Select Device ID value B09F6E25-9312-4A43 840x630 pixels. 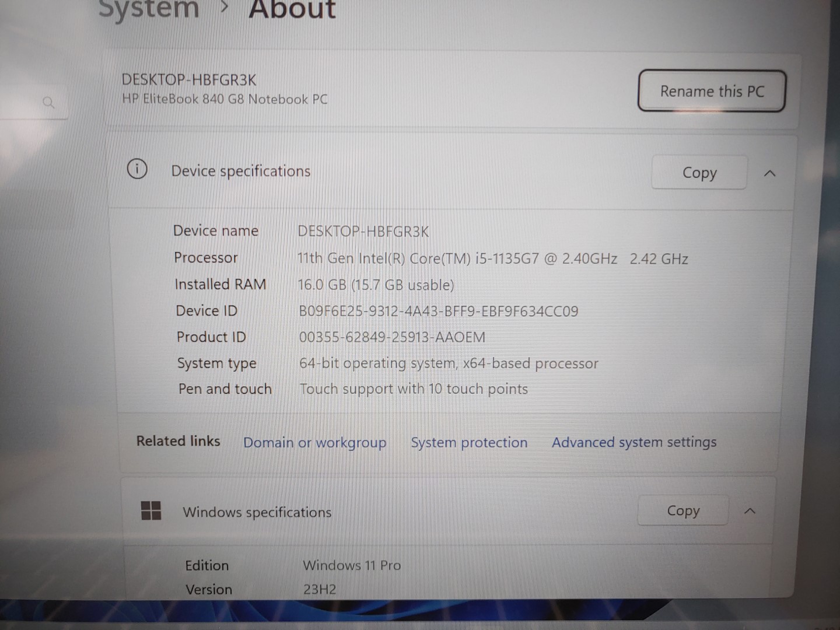[439, 311]
